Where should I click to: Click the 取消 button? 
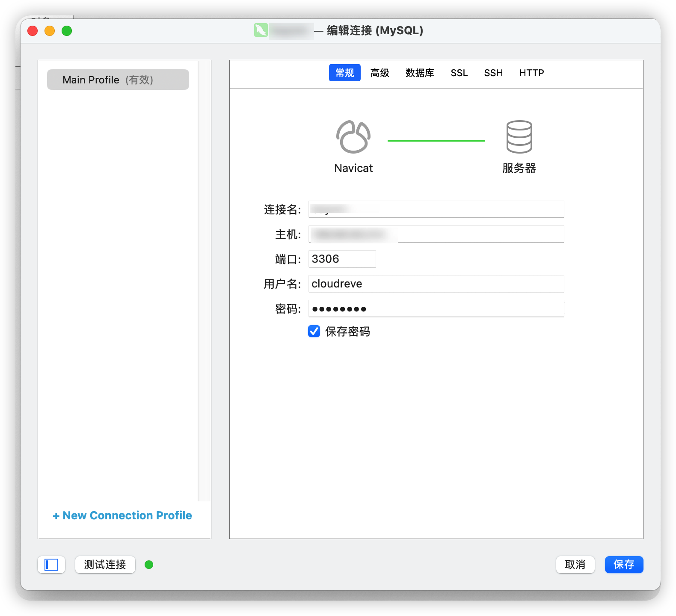pos(575,565)
